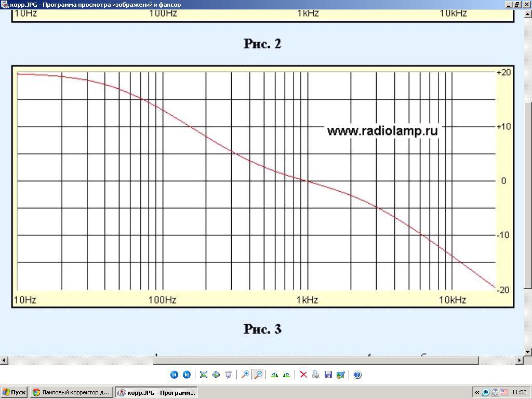Click the horizontal scrollbar right arrow
Image resolution: width=532 pixels, height=399 pixels.
coord(520,360)
